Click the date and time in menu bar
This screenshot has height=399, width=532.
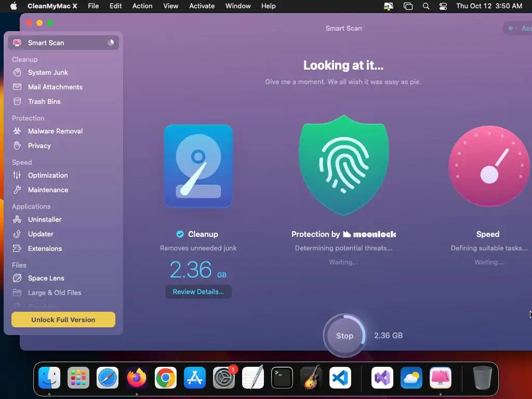coord(489,6)
